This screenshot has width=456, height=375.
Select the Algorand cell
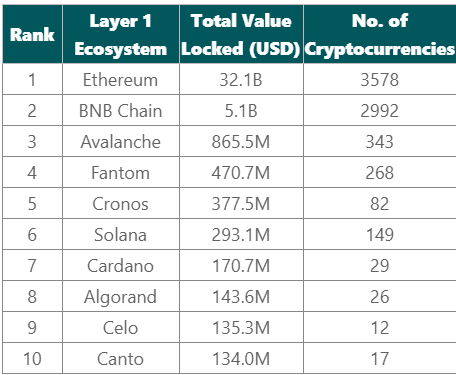[121, 296]
